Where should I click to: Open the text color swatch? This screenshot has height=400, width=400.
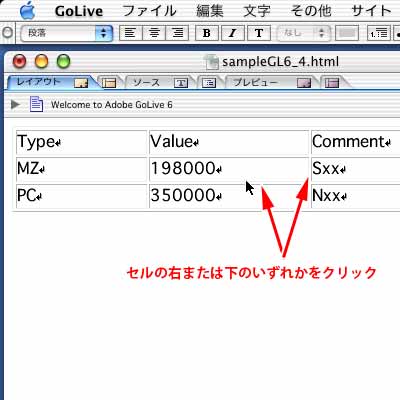pos(347,33)
